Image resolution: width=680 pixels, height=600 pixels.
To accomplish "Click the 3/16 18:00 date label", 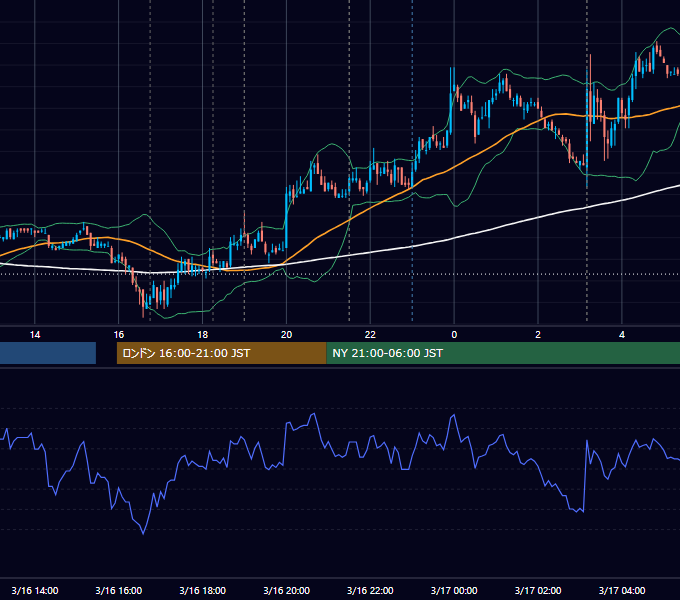I will coord(203,590).
